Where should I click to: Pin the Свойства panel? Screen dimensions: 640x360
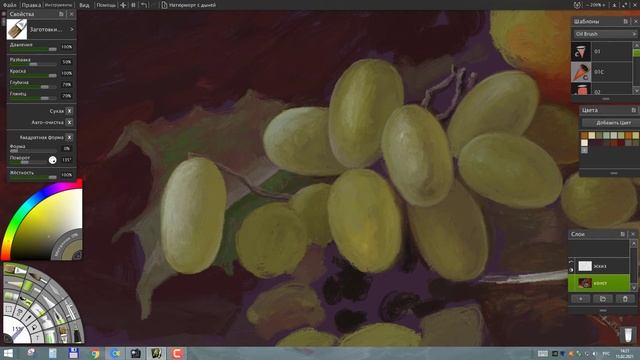(61, 14)
